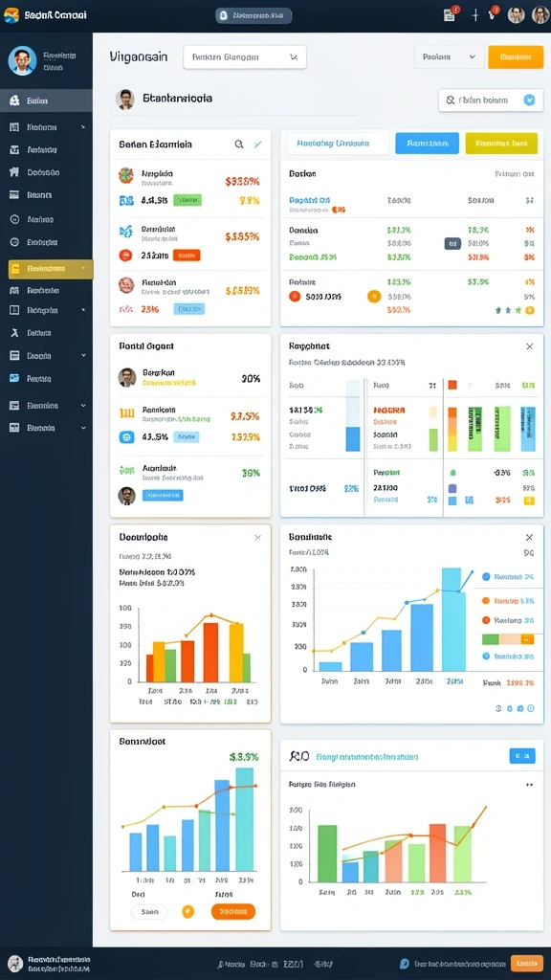Click the yellow circle button below the bottom-left chart
The image size is (551, 980).
(188, 912)
